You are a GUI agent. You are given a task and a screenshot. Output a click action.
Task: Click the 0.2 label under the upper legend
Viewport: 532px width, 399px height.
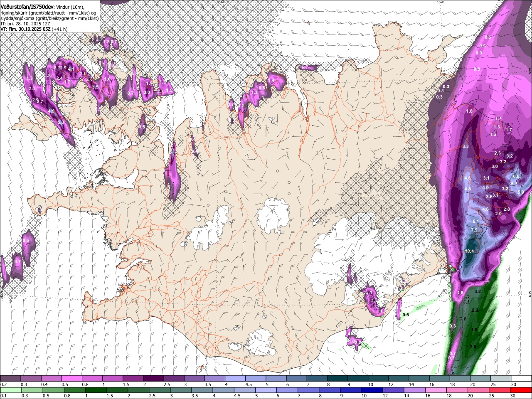tap(3, 384)
